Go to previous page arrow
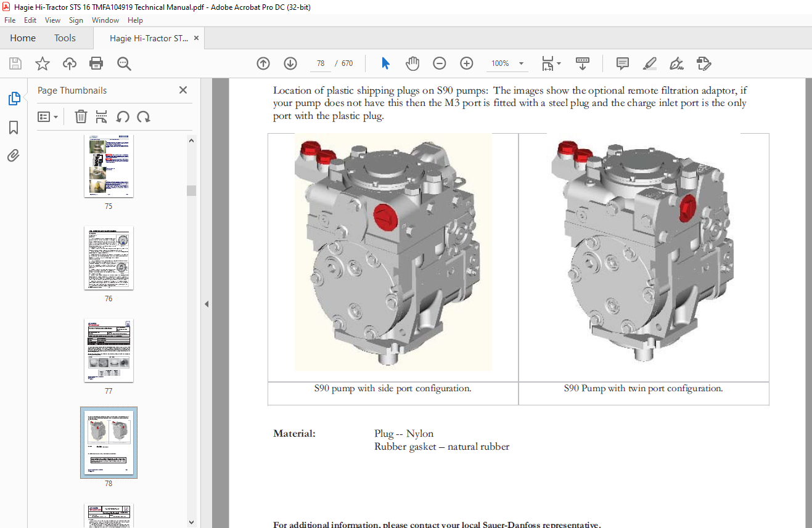Image resolution: width=812 pixels, height=528 pixels. [263, 63]
